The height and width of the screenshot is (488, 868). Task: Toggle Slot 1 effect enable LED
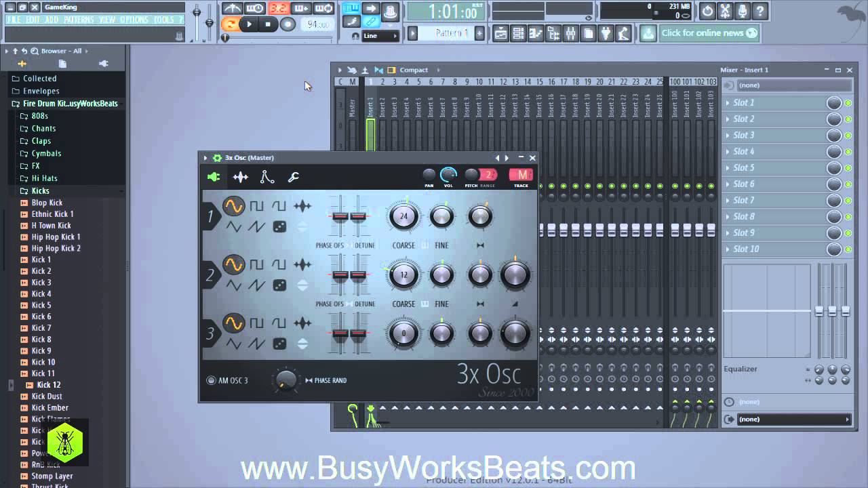(x=848, y=103)
